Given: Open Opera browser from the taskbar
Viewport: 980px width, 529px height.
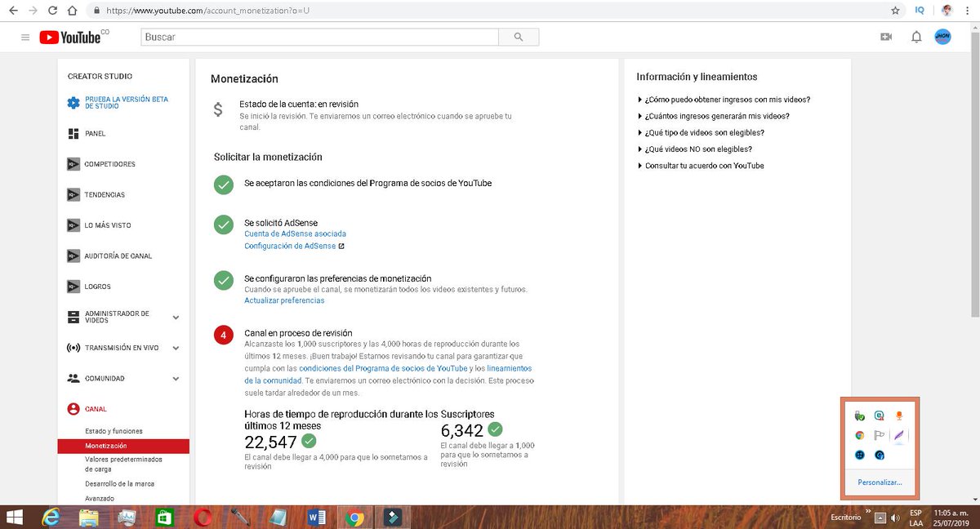Looking at the screenshot, I should tap(203, 517).
